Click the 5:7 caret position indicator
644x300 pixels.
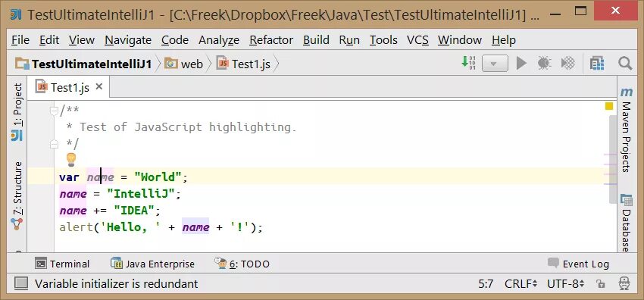coord(486,284)
